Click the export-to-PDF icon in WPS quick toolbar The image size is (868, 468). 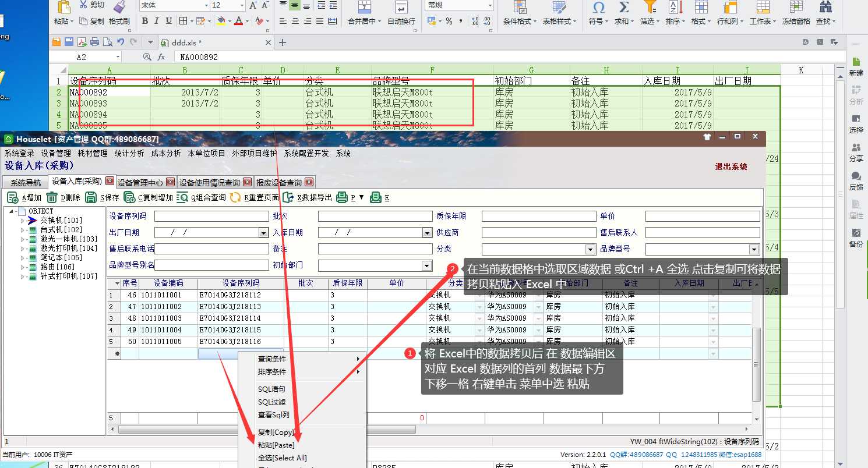coord(82,42)
